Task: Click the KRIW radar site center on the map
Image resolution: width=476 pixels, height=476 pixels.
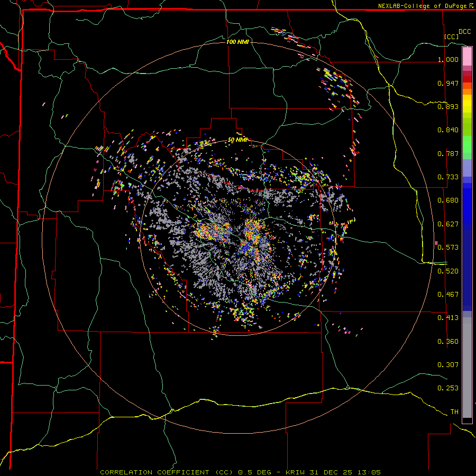Action: (238, 238)
